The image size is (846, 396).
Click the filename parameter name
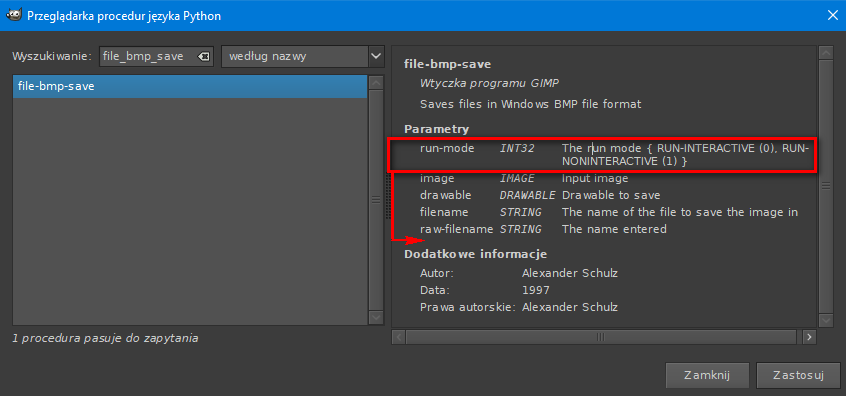[444, 212]
